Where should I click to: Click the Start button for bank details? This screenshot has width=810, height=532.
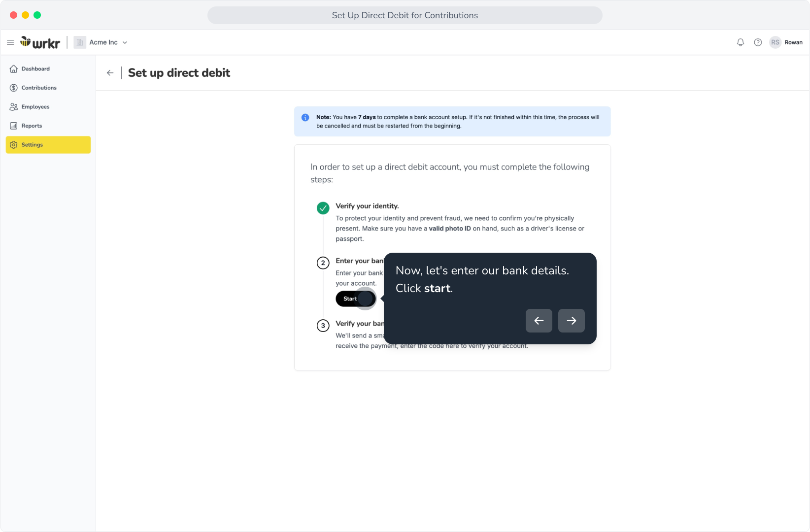(355, 299)
